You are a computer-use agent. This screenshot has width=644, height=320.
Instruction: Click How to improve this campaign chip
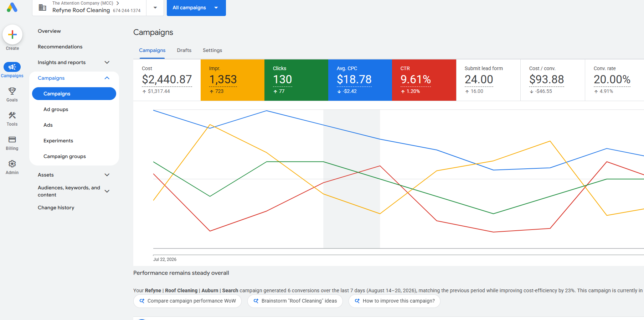click(x=395, y=301)
